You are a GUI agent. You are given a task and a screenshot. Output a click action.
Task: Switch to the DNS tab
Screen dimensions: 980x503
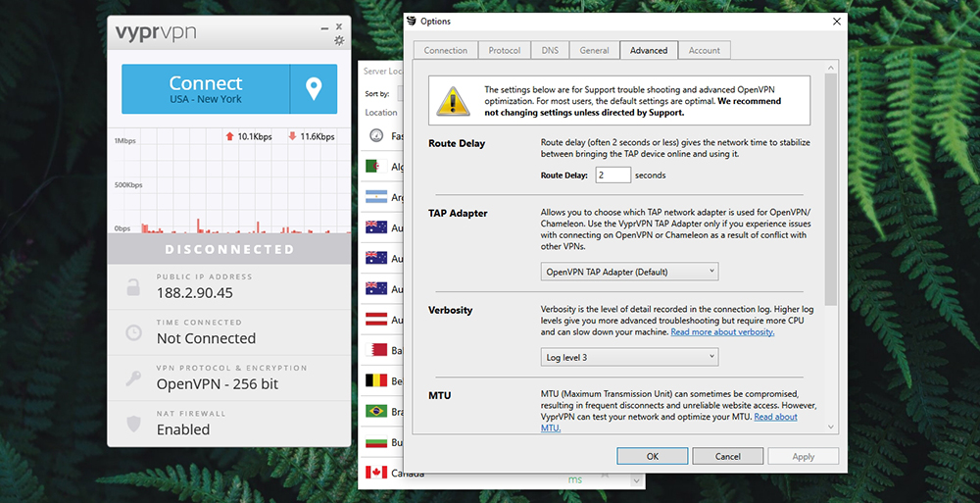tap(550, 50)
